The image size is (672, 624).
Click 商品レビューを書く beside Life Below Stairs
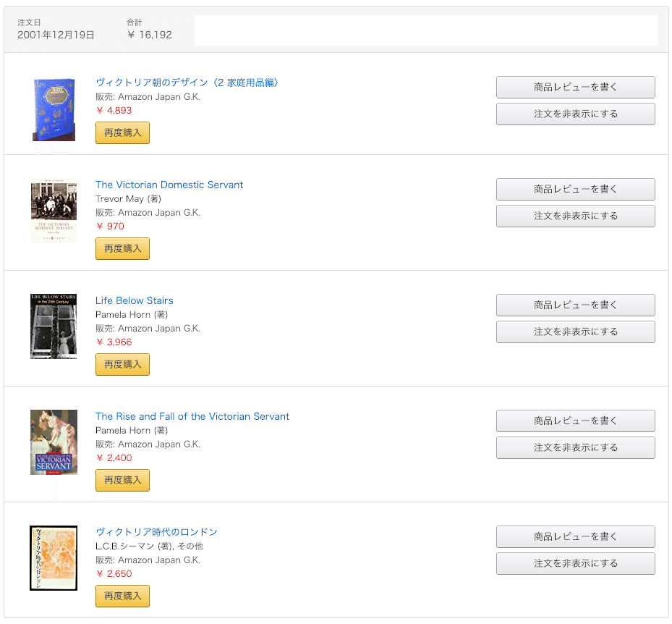tap(576, 305)
